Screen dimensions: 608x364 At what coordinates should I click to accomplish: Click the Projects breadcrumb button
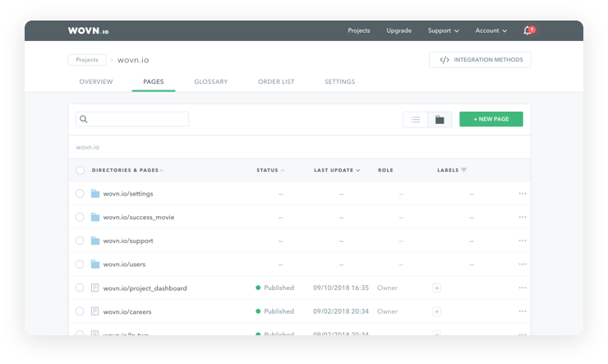[87, 60]
